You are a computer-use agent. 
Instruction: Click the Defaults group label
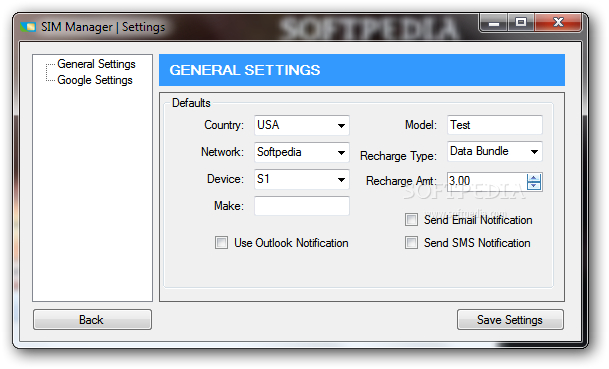[191, 103]
